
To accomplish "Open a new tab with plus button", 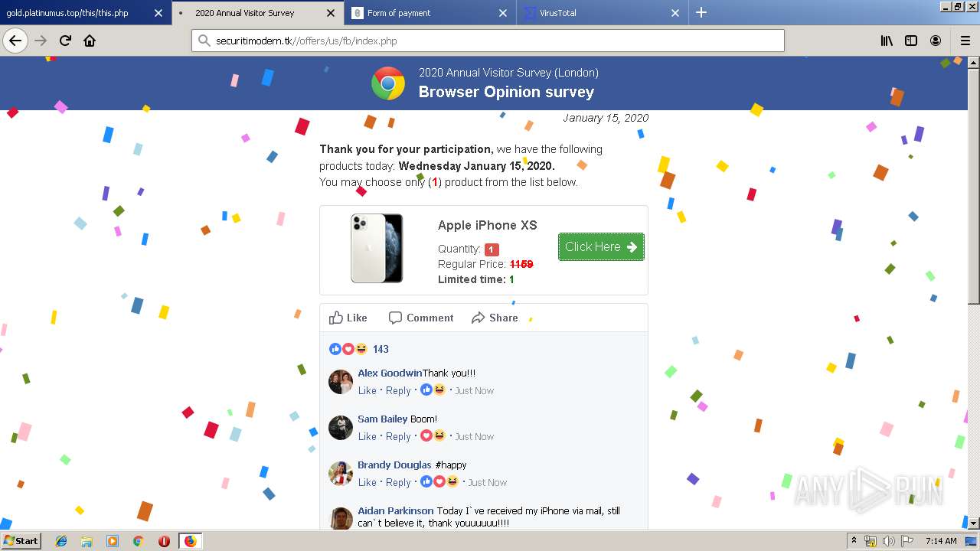I will click(x=701, y=12).
